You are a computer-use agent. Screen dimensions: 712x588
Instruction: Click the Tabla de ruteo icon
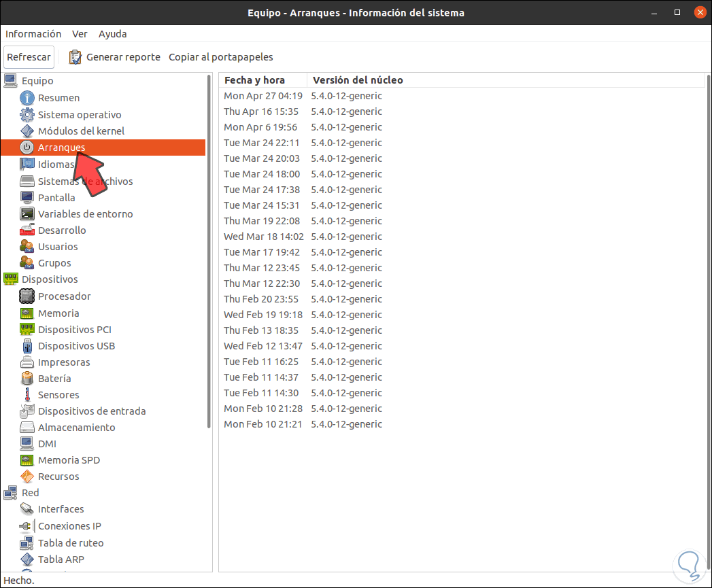(x=27, y=543)
